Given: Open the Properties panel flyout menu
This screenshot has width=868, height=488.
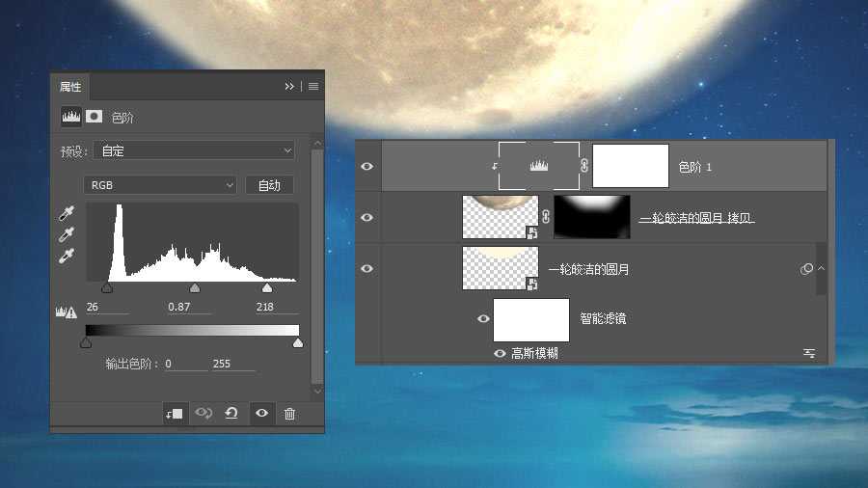Looking at the screenshot, I should [313, 86].
